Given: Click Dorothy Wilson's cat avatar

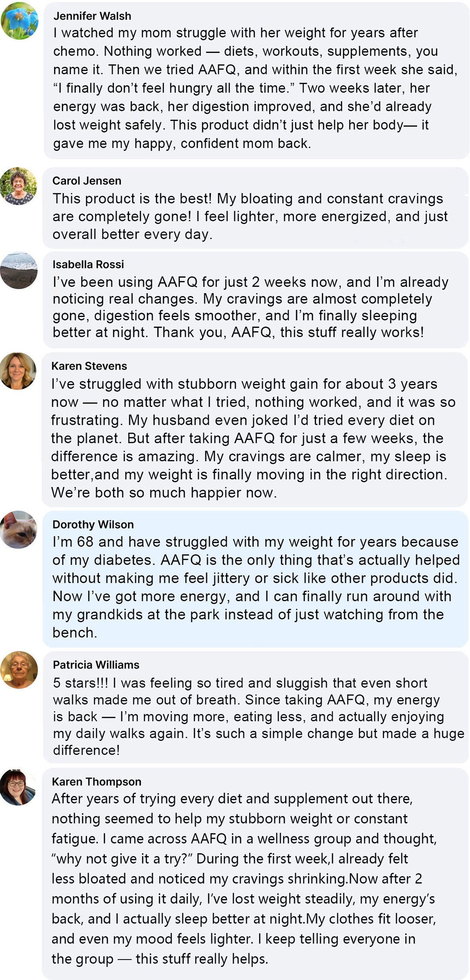Looking at the screenshot, I should coord(19,530).
